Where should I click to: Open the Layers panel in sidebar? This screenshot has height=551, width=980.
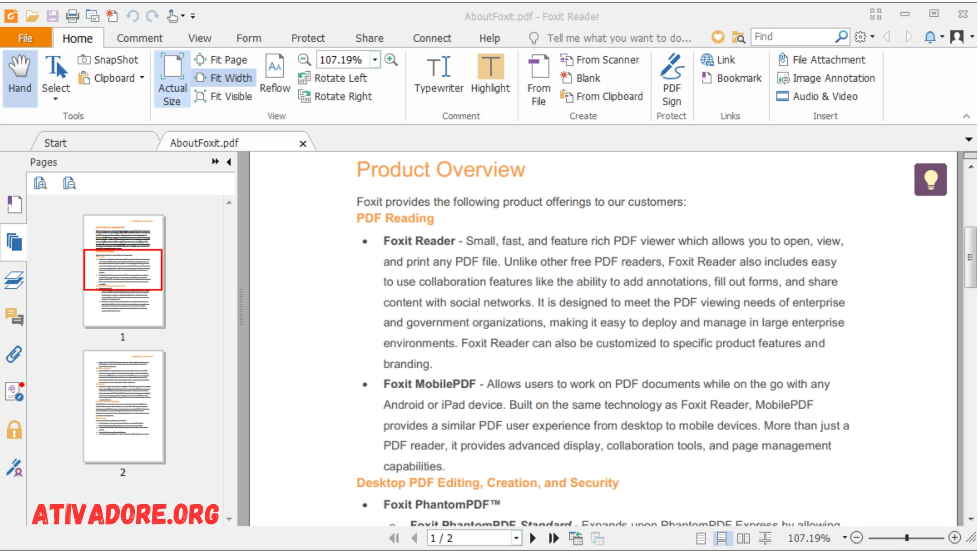15,280
